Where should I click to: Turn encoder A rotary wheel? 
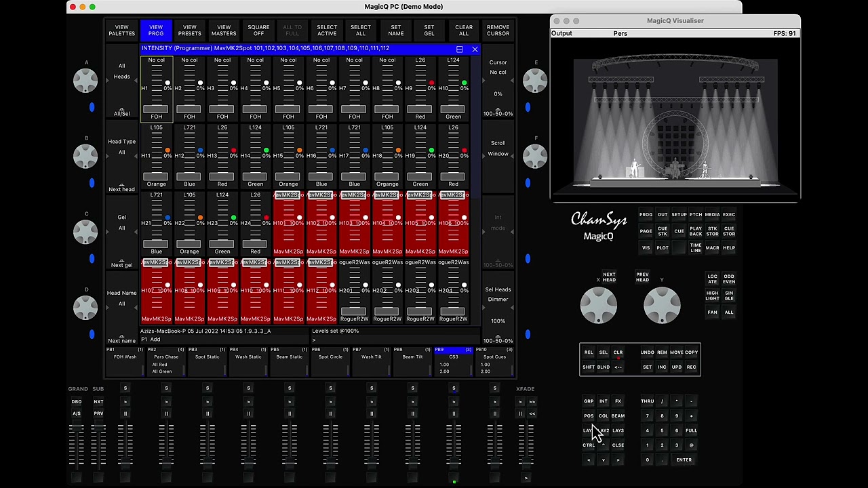[x=85, y=80]
